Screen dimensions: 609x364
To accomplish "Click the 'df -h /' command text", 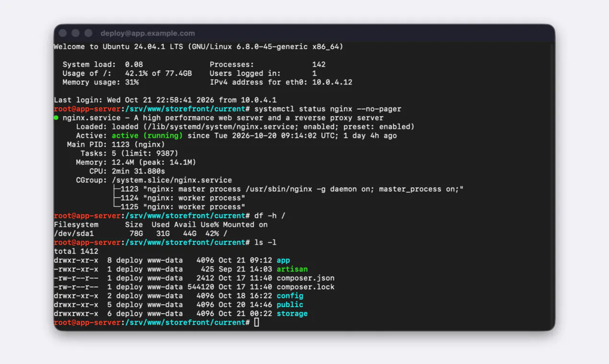I will pyautogui.click(x=270, y=216).
